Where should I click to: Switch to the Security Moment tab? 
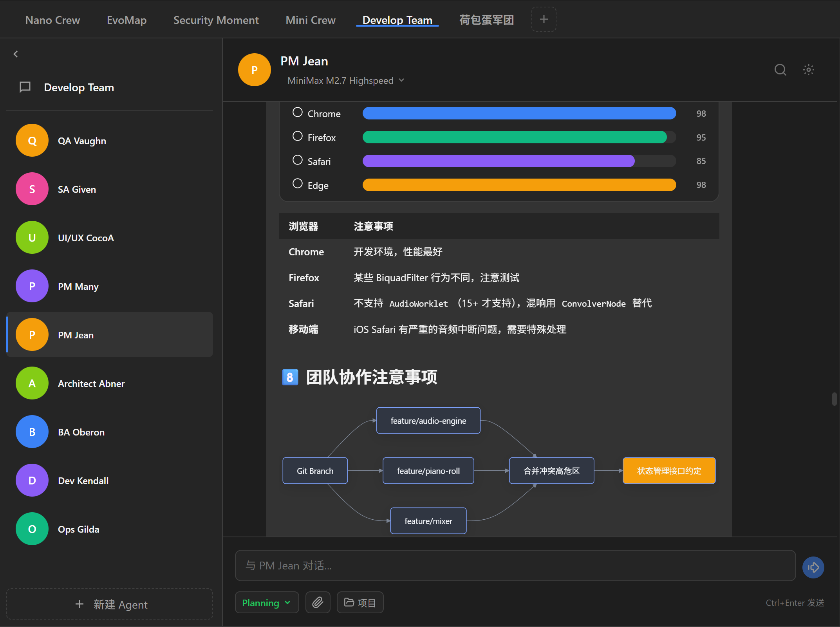216,20
